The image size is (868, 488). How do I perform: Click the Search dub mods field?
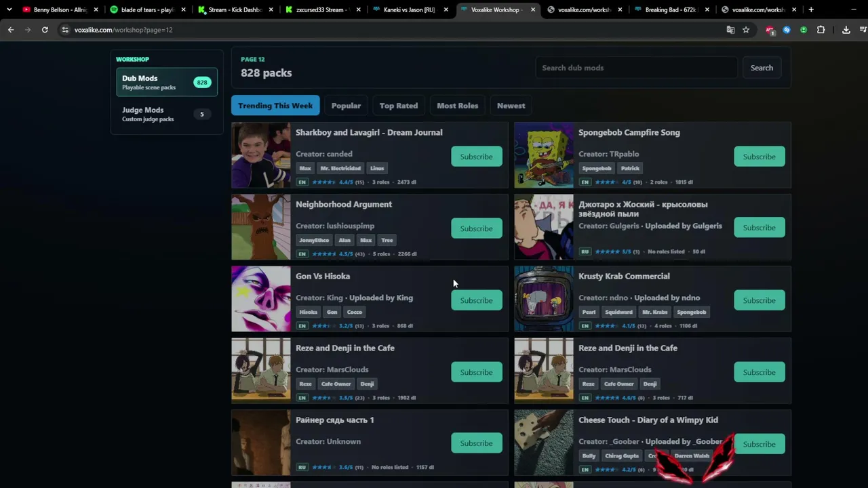[636, 68]
